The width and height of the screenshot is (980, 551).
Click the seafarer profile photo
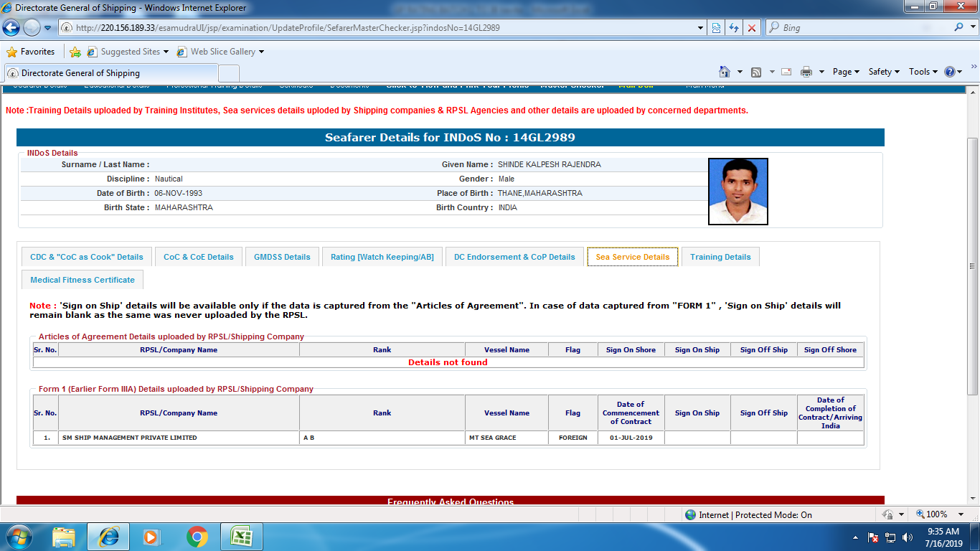point(738,192)
